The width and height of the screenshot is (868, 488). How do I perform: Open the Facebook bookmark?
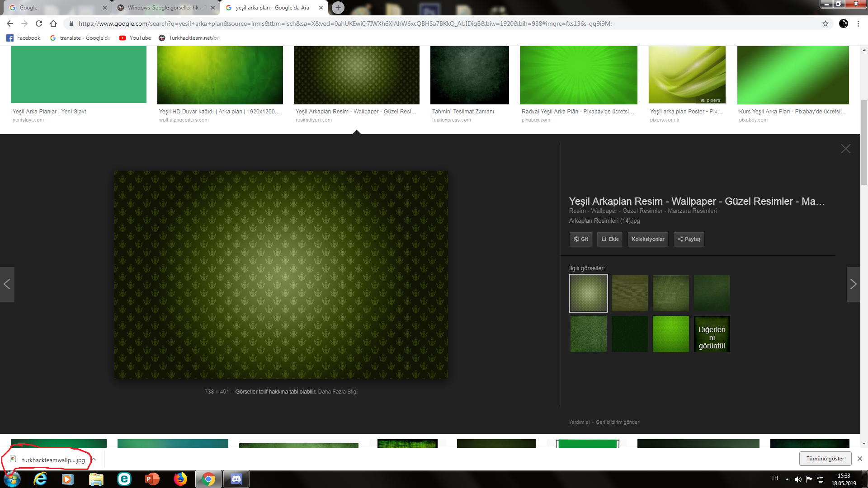point(24,38)
